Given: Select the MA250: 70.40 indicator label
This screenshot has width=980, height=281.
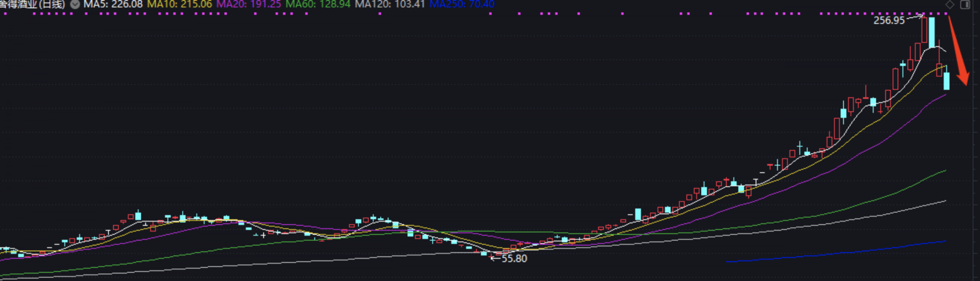Looking at the screenshot, I should [x=462, y=5].
